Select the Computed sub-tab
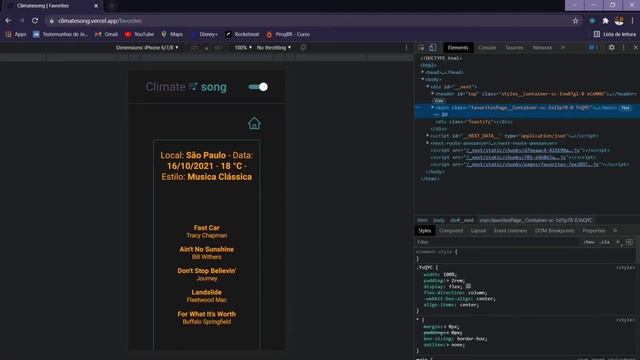Viewport: 640px width, 360px height. [x=451, y=231]
